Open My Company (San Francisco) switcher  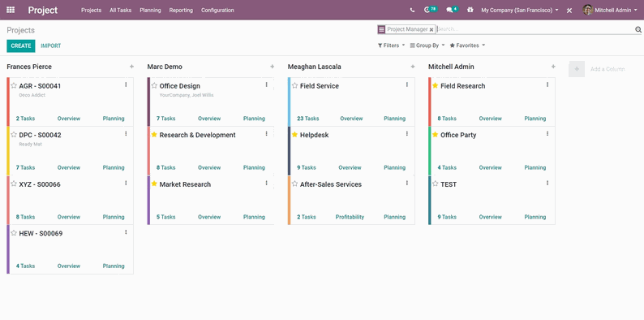[x=520, y=11]
